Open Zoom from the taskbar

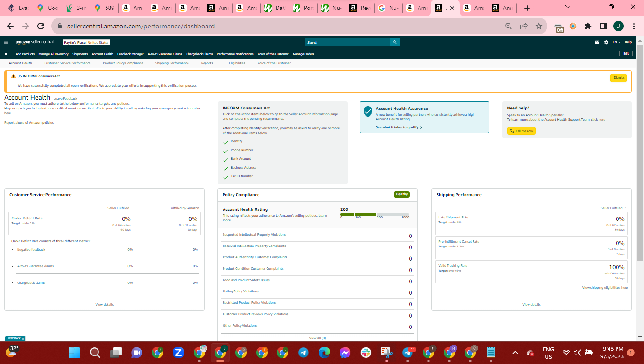(x=179, y=353)
